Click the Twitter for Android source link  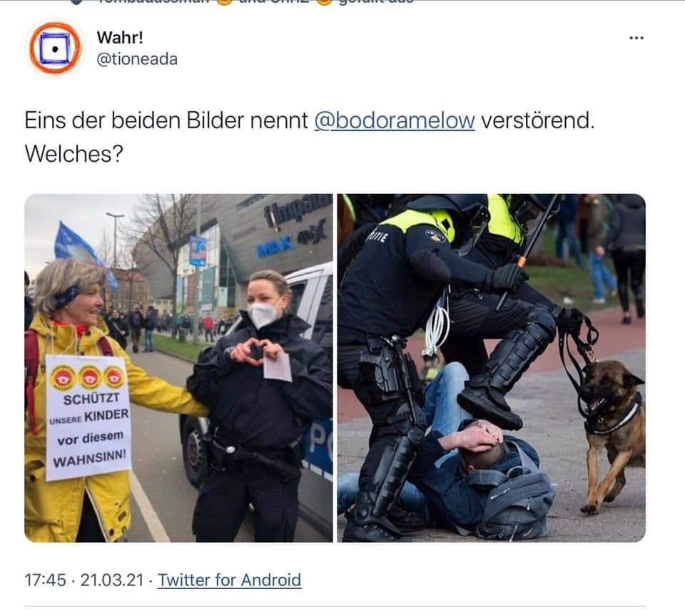(229, 580)
